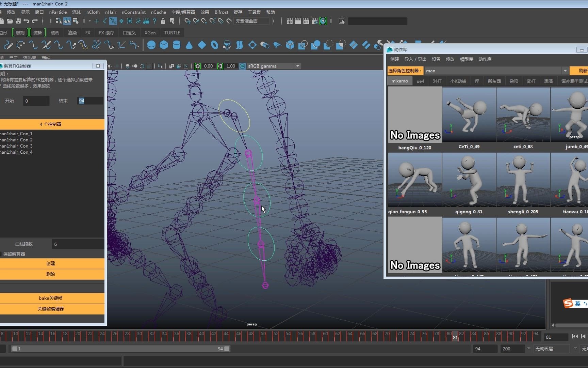Step back one frame control

point(583,336)
